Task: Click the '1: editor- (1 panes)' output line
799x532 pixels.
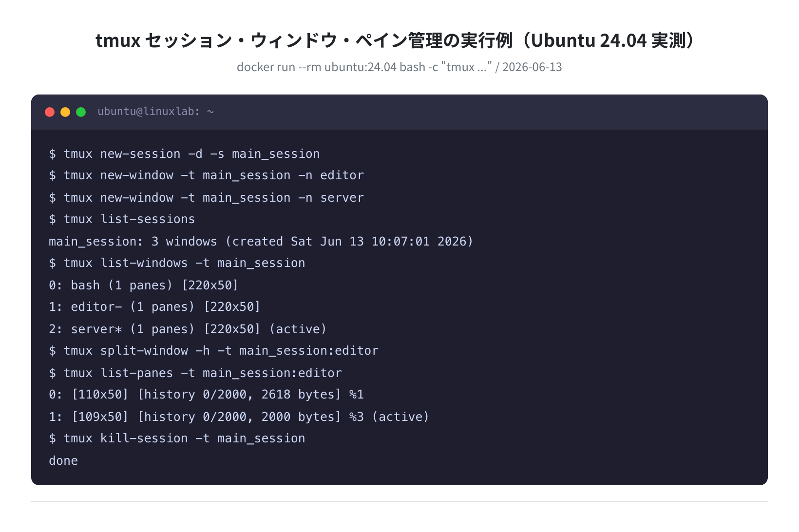Action: click(155, 307)
